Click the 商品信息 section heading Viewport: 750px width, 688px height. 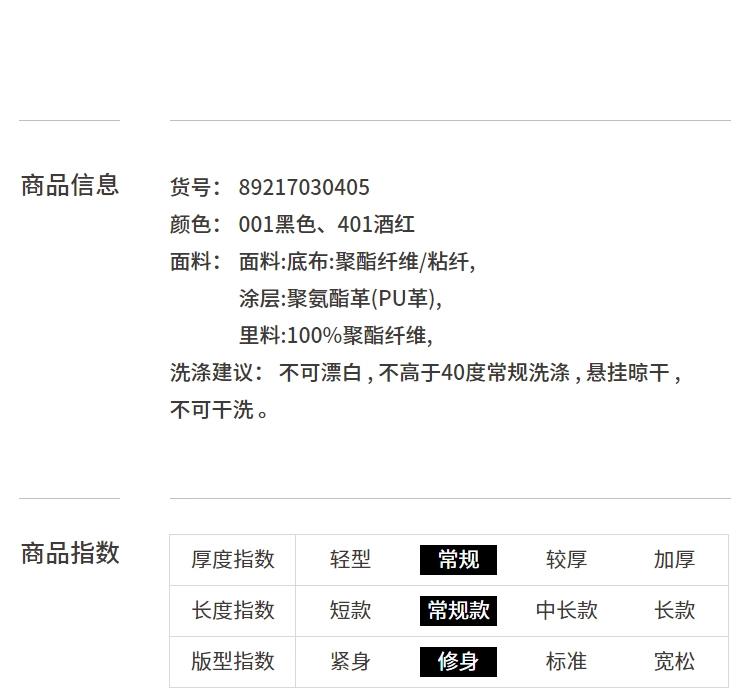(x=70, y=185)
